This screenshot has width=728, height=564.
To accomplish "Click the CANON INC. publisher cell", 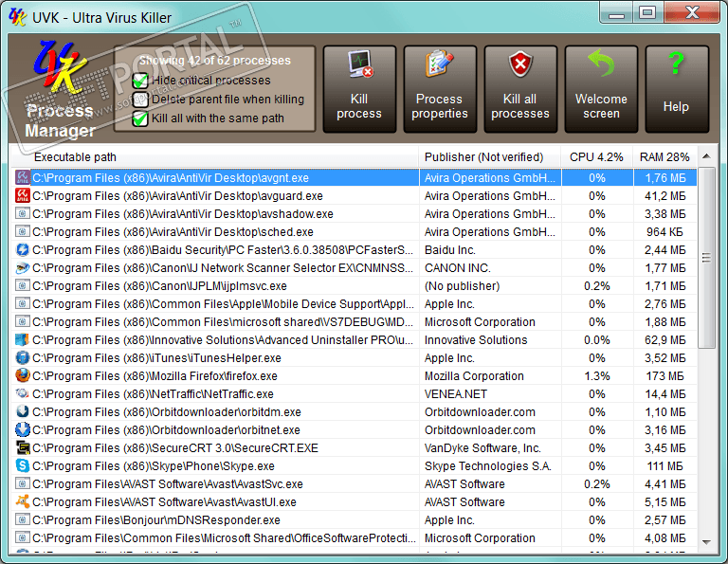I will click(x=457, y=268).
